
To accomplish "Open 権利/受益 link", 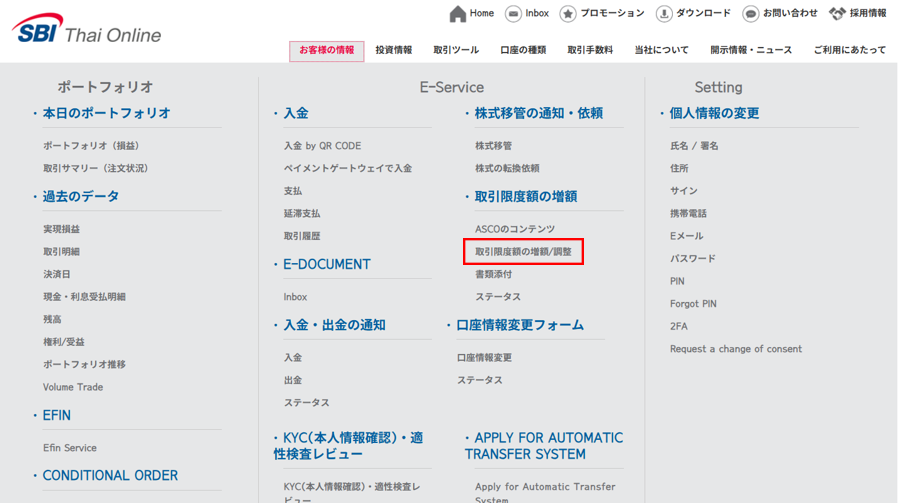I will coord(64,342).
